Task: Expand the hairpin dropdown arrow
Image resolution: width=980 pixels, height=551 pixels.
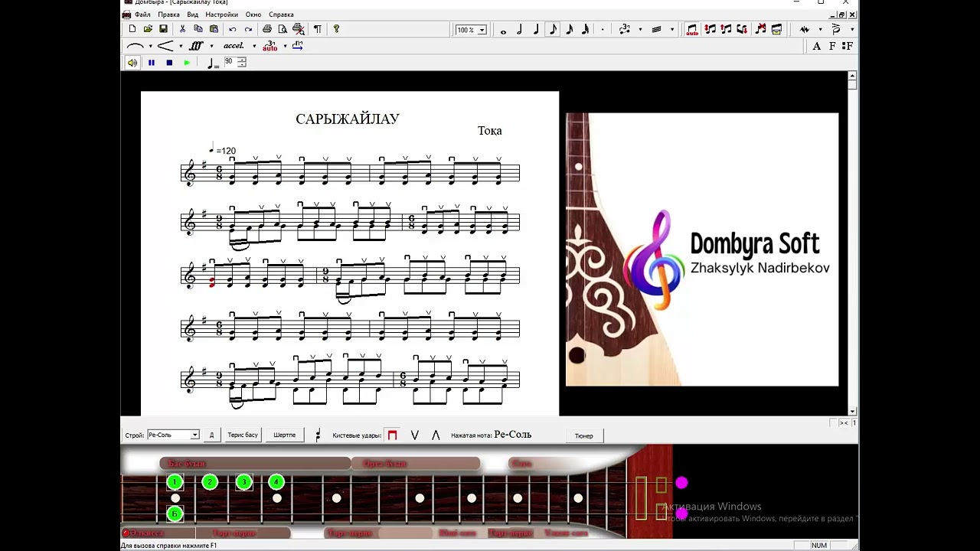Action: 181,46
